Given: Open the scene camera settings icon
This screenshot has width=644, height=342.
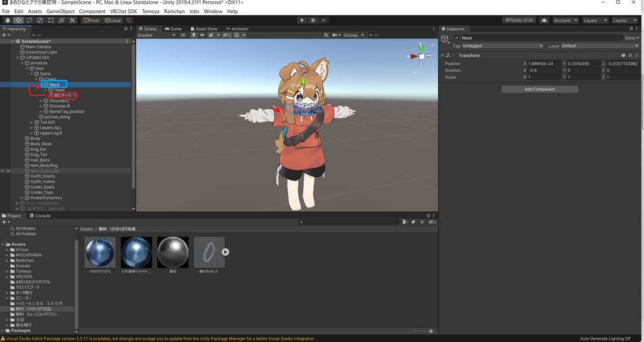Looking at the screenshot, I should click(335, 35).
